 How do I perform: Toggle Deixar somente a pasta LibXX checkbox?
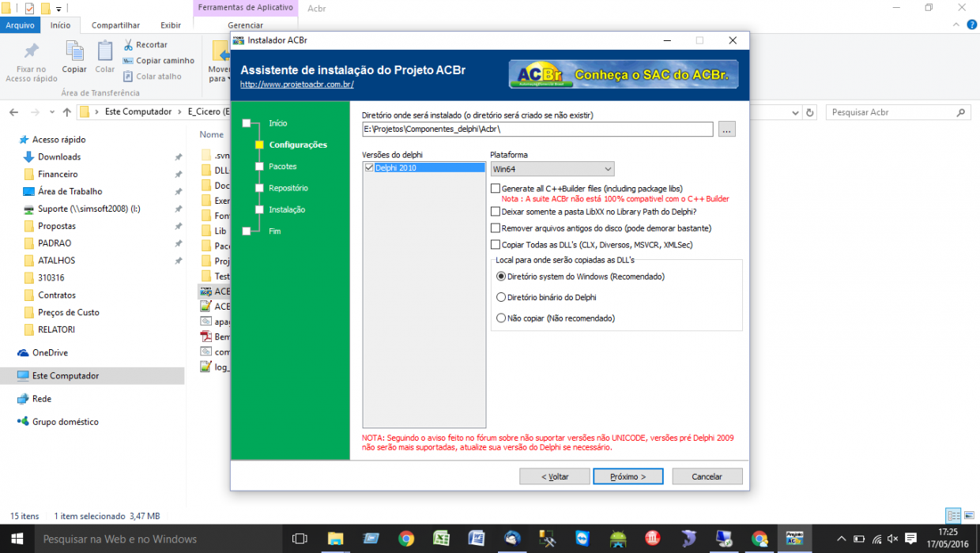click(x=496, y=212)
